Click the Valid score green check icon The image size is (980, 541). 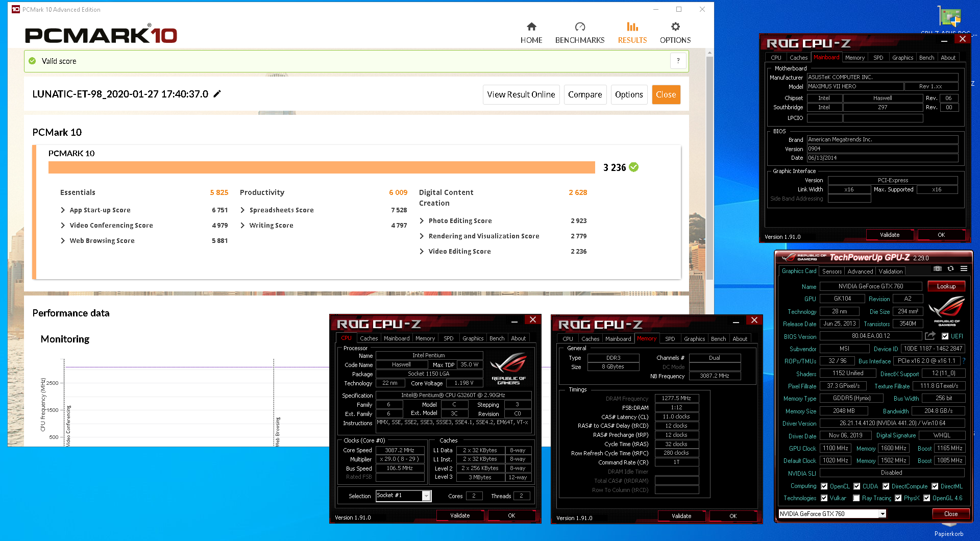pyautogui.click(x=32, y=61)
